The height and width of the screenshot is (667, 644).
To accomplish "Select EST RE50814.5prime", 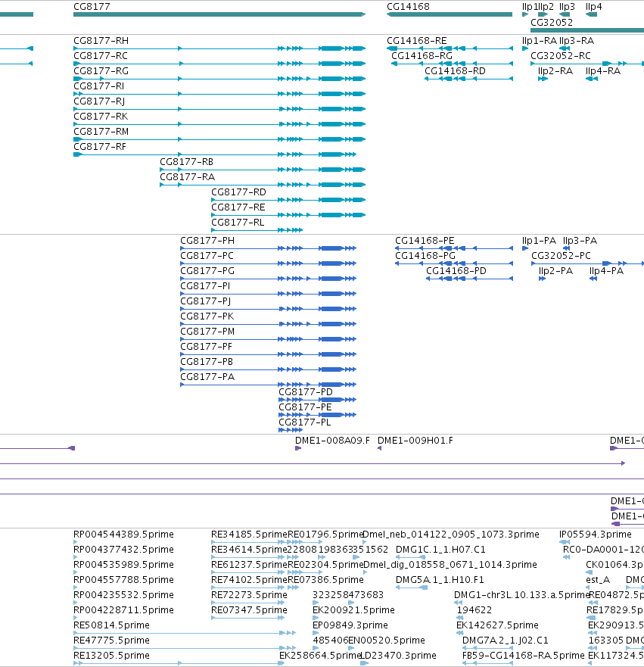I will click(112, 625).
